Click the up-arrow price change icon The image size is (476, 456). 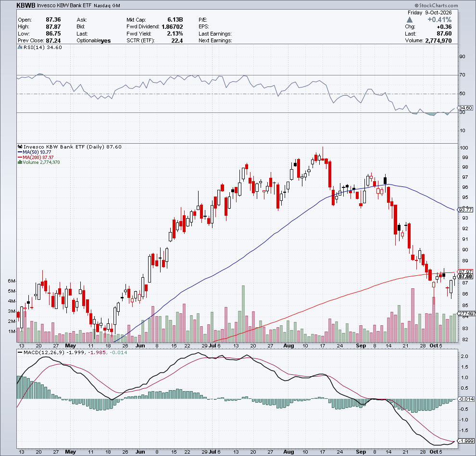(x=410, y=20)
